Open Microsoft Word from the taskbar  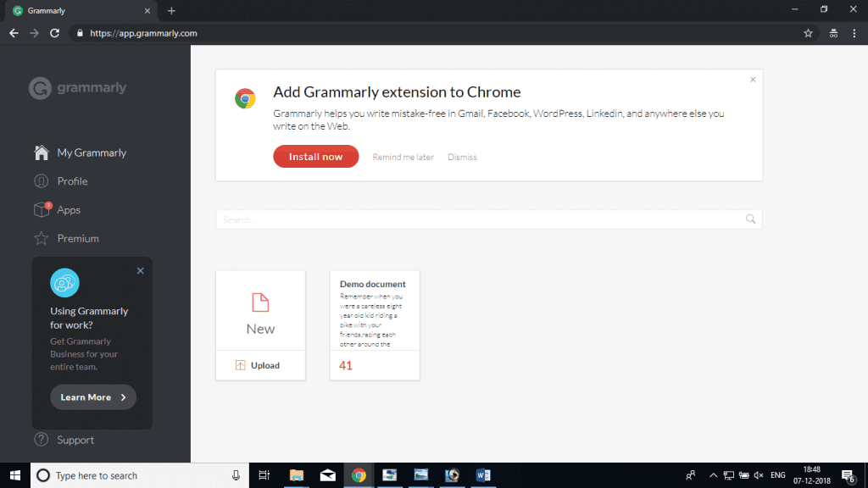483,475
